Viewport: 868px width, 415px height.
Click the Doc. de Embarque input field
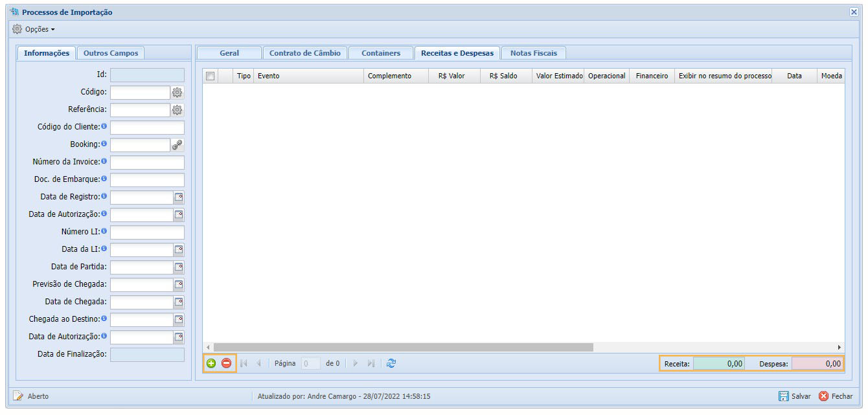coord(147,180)
